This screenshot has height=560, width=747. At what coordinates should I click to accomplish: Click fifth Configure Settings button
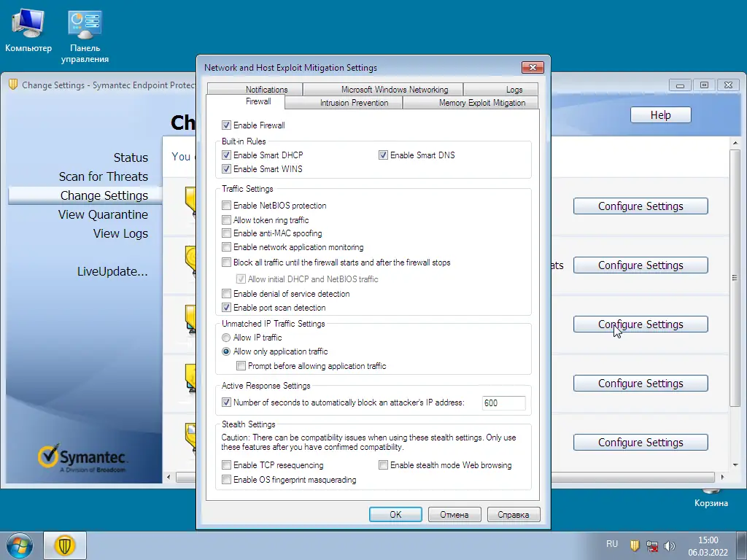click(x=640, y=443)
